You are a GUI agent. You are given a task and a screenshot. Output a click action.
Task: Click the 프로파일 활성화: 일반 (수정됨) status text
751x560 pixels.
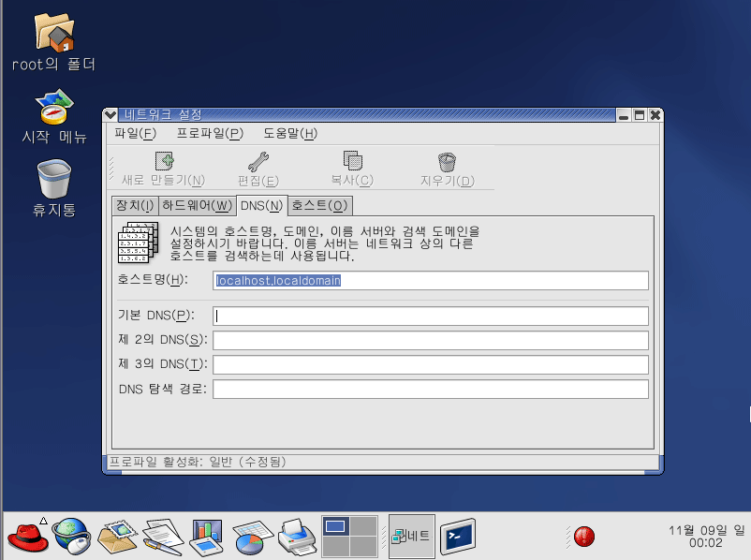[198, 462]
